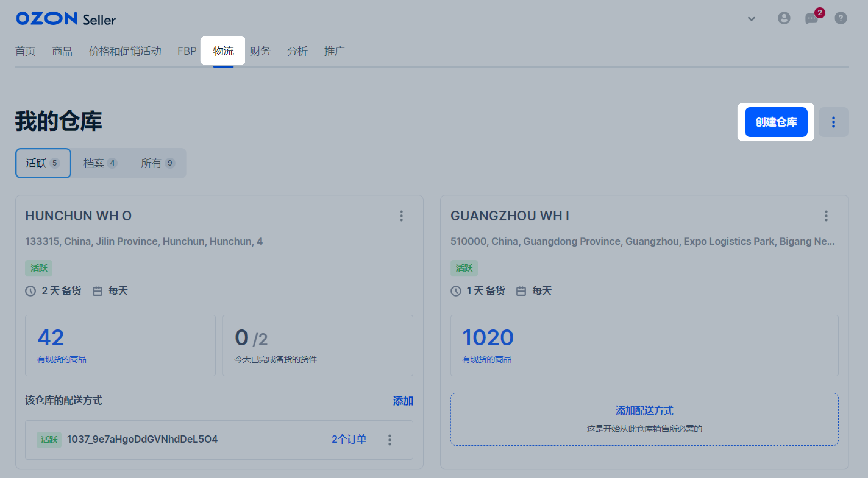The width and height of the screenshot is (868, 478).
Task: Click the 0/2 今天已完成备货的货件 box
Action: (x=318, y=346)
